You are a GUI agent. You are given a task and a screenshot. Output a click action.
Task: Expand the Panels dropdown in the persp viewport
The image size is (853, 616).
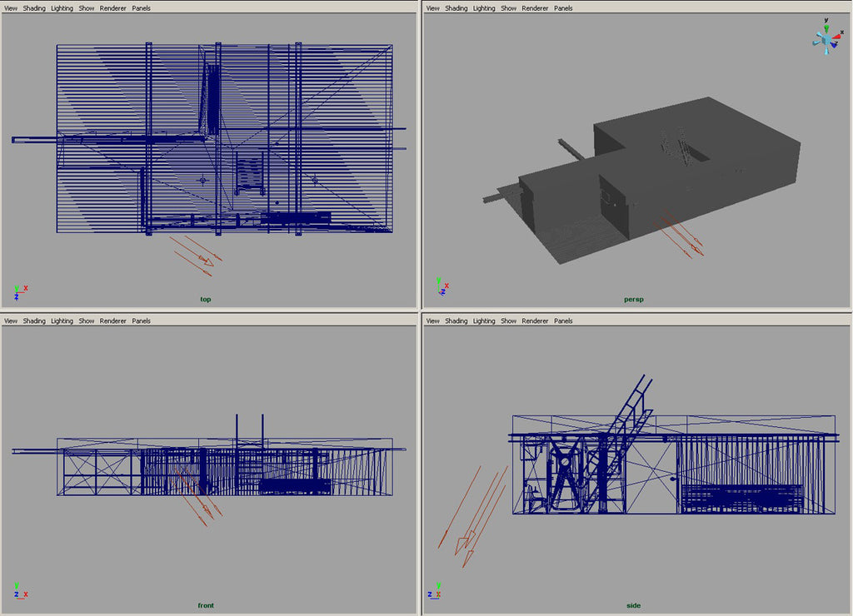coord(563,7)
